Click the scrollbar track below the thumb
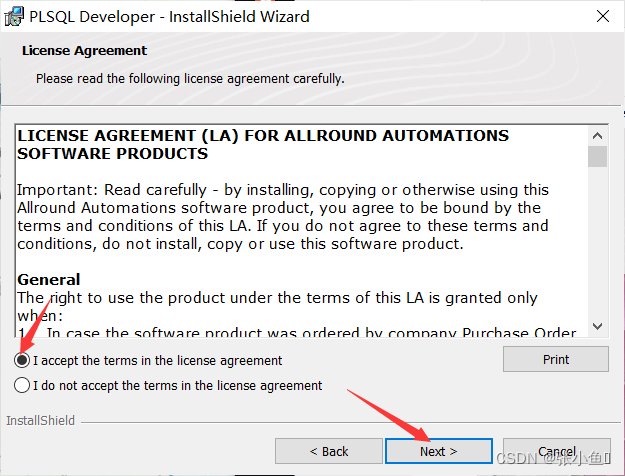The height and width of the screenshot is (476, 625). click(597, 242)
